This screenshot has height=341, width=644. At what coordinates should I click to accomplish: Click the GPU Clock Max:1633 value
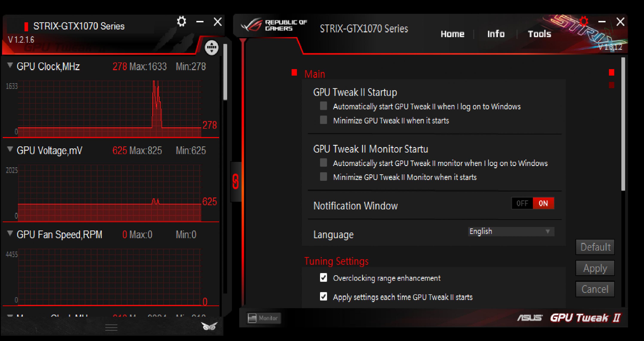tap(148, 67)
